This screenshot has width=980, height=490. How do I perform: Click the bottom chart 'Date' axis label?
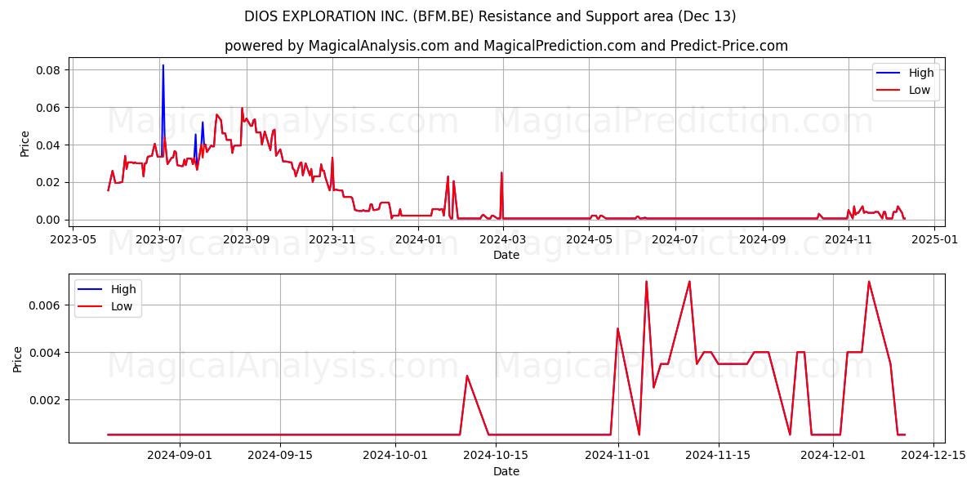coord(506,471)
